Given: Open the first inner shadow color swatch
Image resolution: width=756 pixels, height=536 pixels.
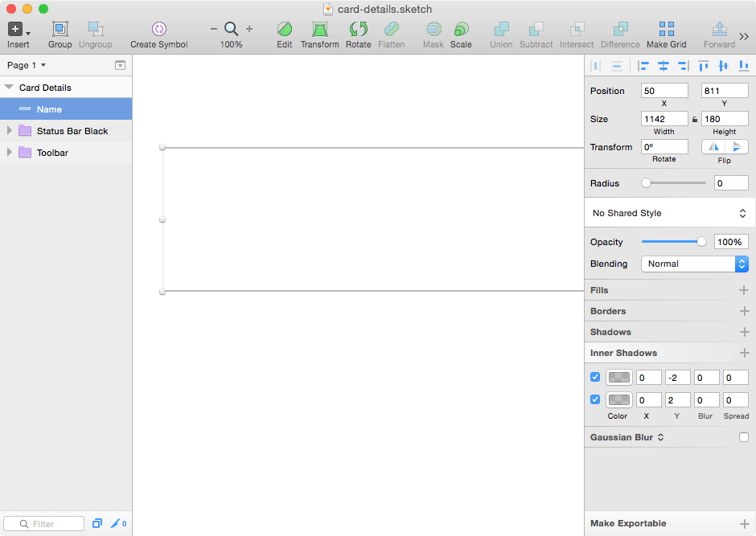Looking at the screenshot, I should [x=619, y=378].
